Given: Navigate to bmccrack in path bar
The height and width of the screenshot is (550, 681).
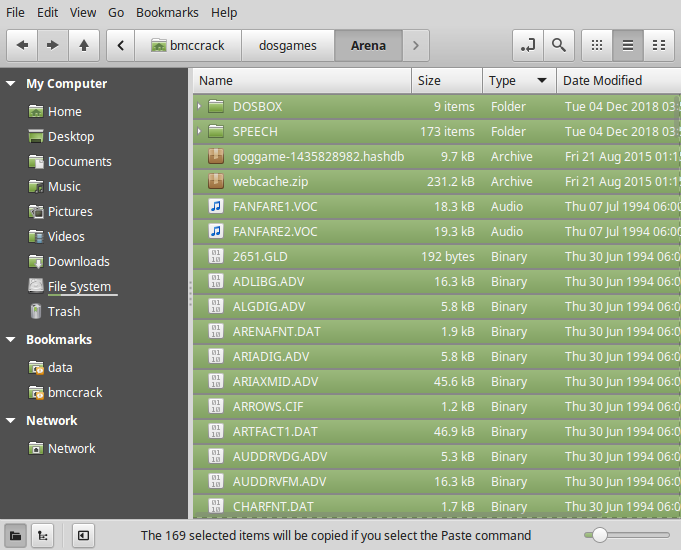Looking at the screenshot, I should 188,45.
